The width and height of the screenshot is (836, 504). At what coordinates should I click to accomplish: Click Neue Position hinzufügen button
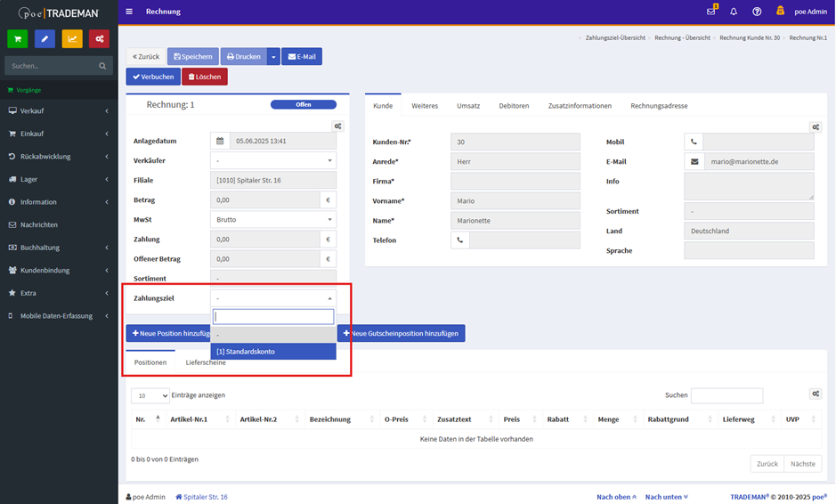pyautogui.click(x=168, y=333)
